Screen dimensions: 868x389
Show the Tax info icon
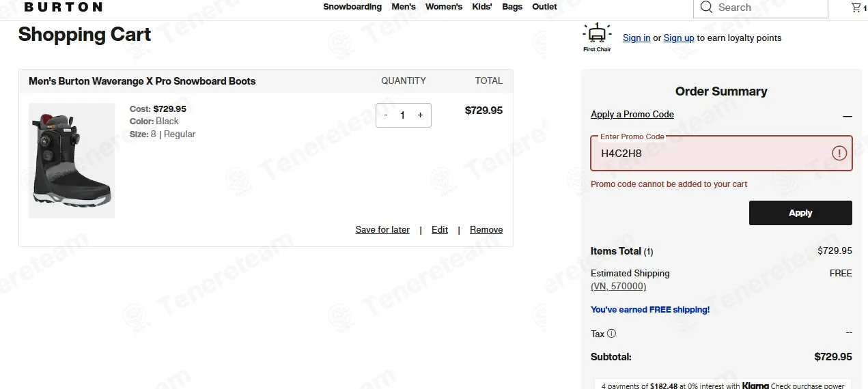point(611,334)
